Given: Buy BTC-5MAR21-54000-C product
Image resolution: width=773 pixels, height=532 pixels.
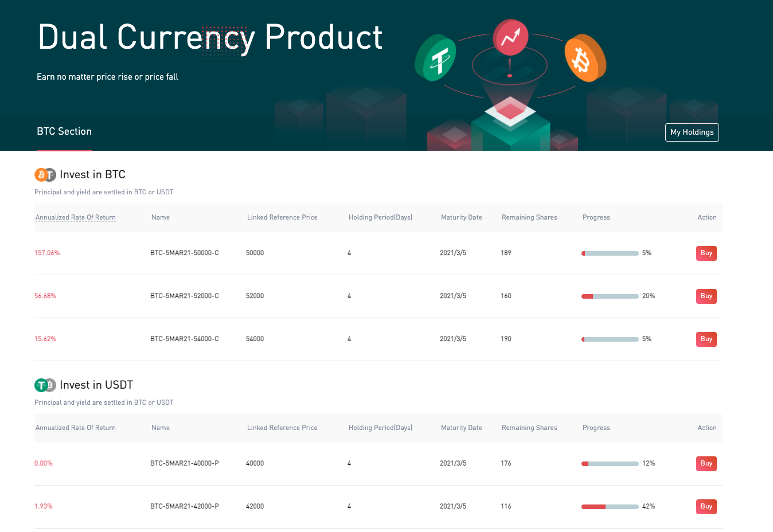Looking at the screenshot, I should [706, 339].
